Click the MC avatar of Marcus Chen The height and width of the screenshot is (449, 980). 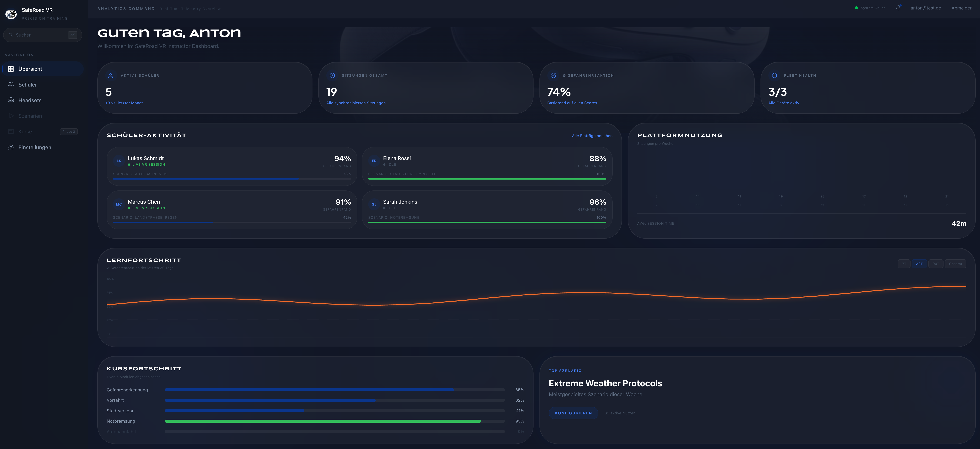click(119, 204)
